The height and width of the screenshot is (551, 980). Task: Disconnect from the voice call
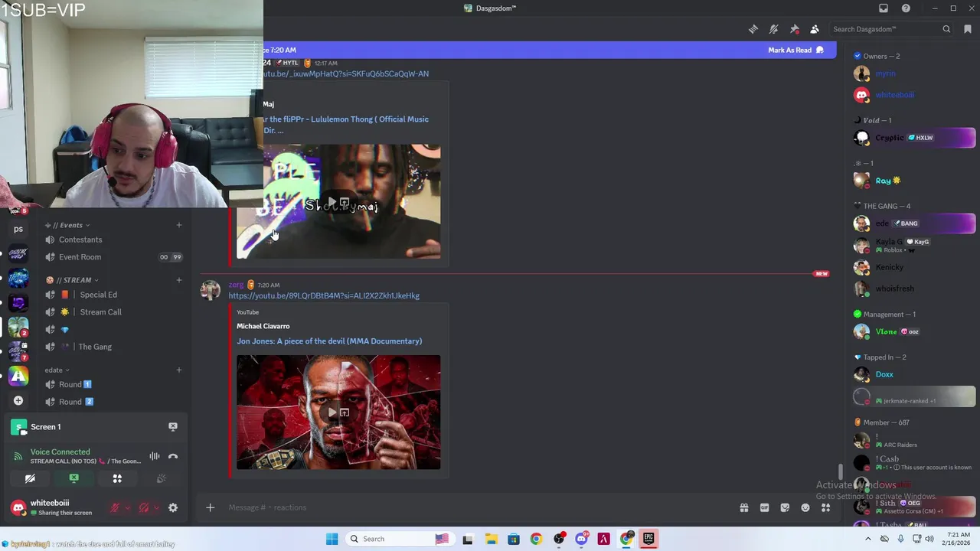click(x=173, y=456)
